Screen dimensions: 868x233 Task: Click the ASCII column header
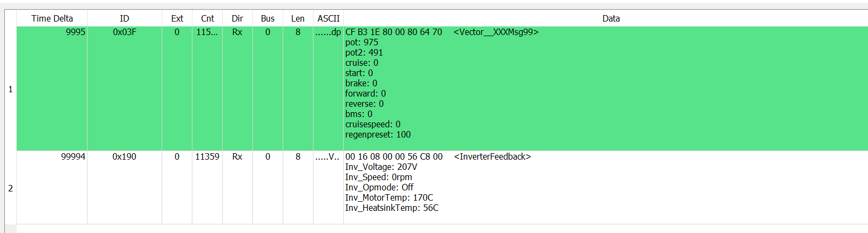pyautogui.click(x=328, y=18)
